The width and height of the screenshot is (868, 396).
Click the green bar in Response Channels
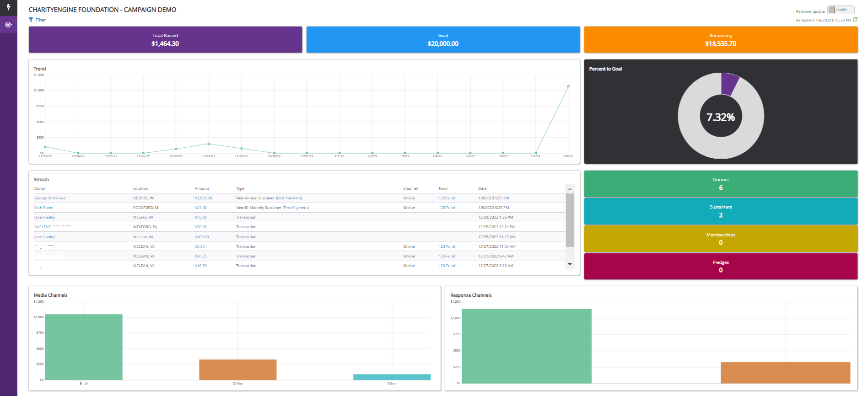click(527, 346)
